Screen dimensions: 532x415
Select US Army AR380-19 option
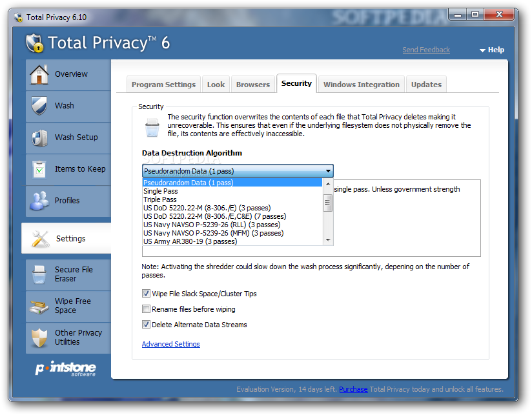click(x=232, y=241)
